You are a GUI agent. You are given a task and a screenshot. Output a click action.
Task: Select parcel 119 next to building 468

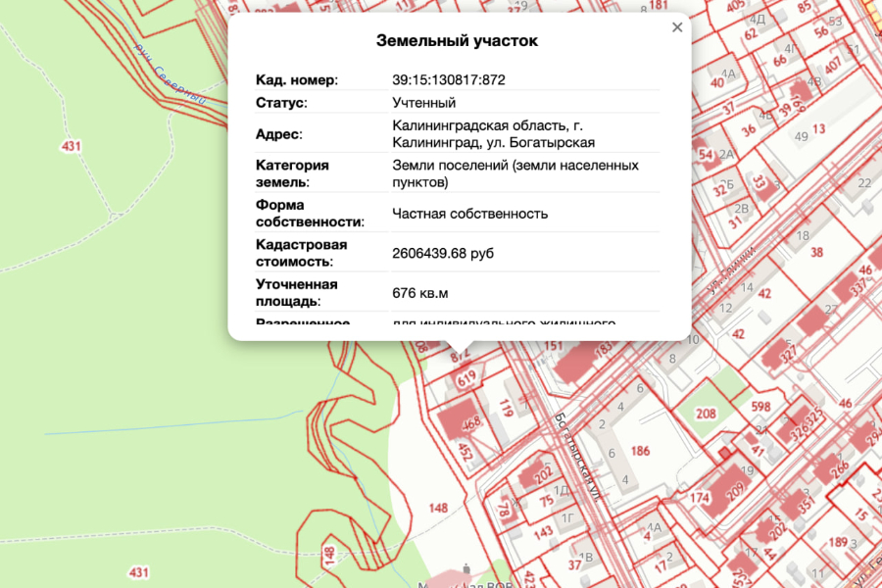[x=506, y=406]
